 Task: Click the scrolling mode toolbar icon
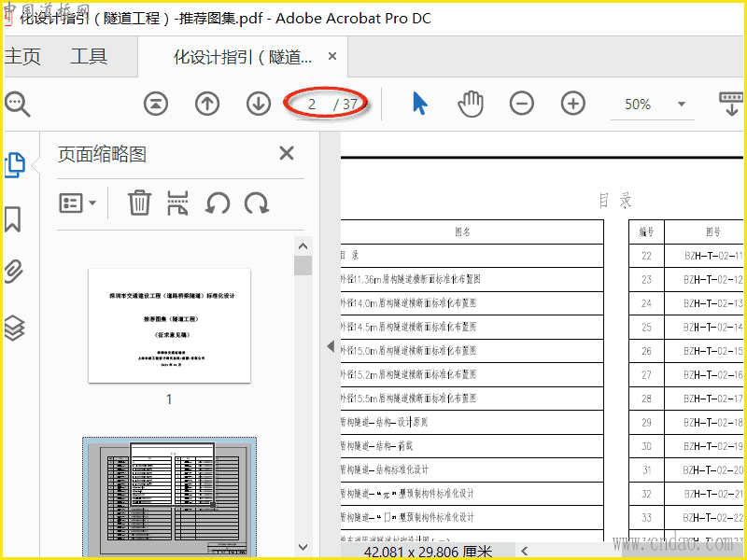(731, 104)
